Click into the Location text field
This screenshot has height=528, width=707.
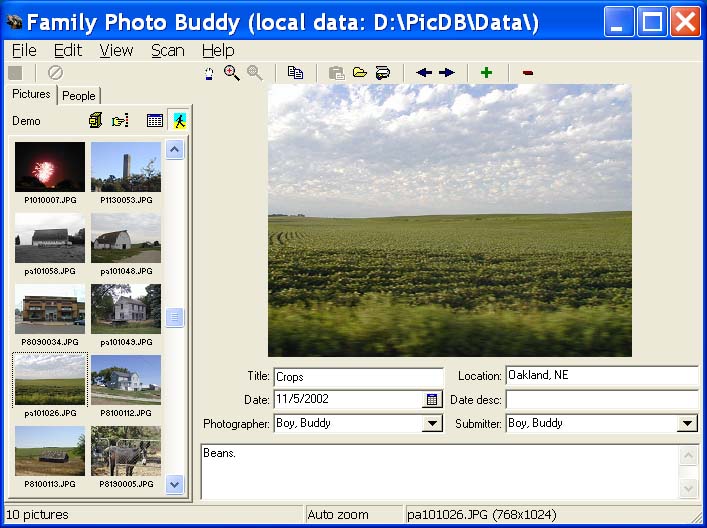coord(600,376)
